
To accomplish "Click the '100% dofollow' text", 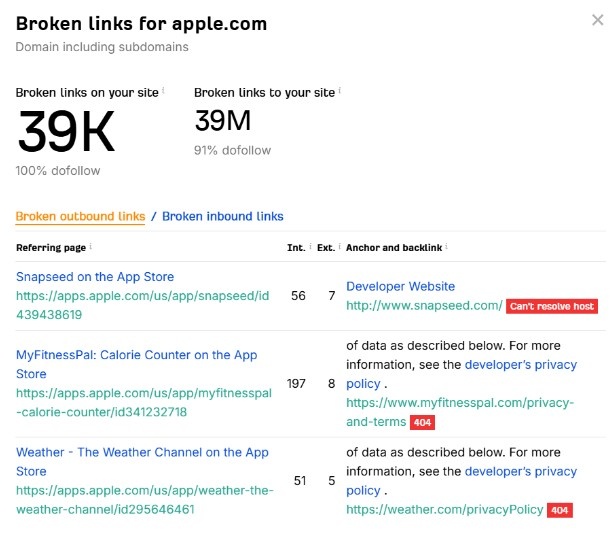I will [58, 171].
